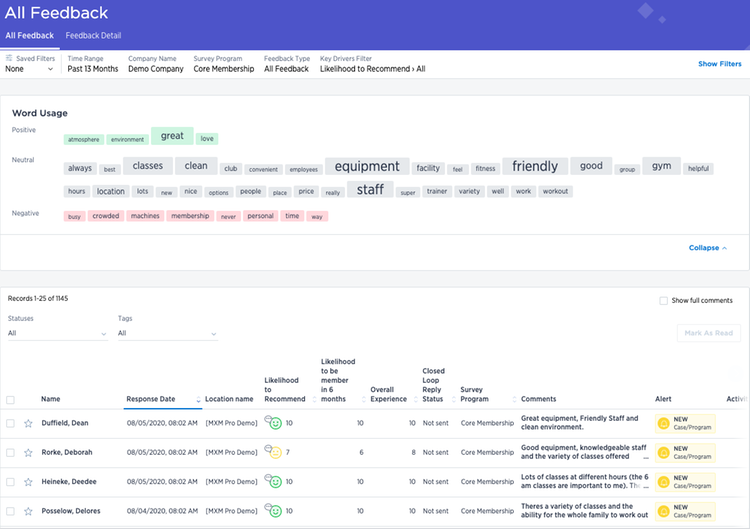Click the alert face icon in Heineke row
The image size is (750, 529).
[662, 481]
